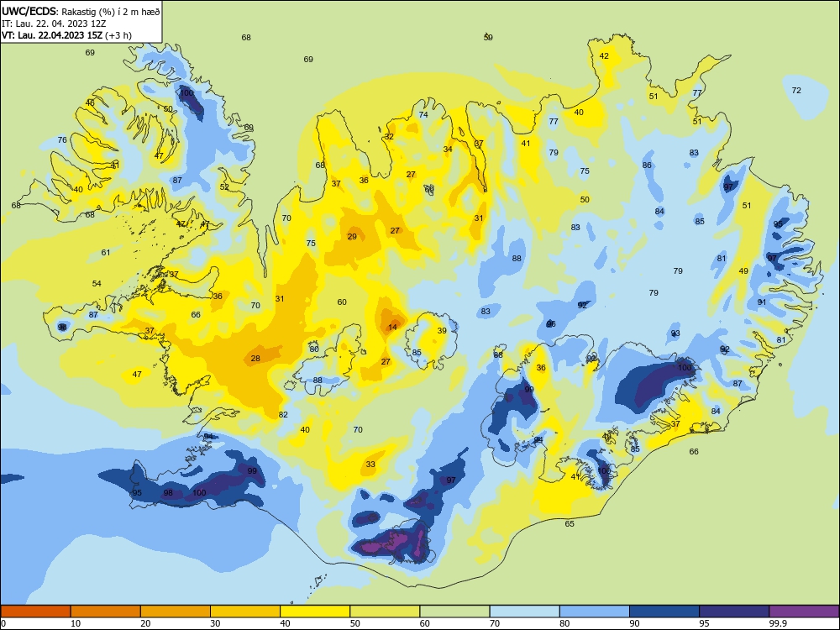
Task: Click the 'IT: Lau. 22. 04. 2023 12Z' line
Action: (x=54, y=24)
